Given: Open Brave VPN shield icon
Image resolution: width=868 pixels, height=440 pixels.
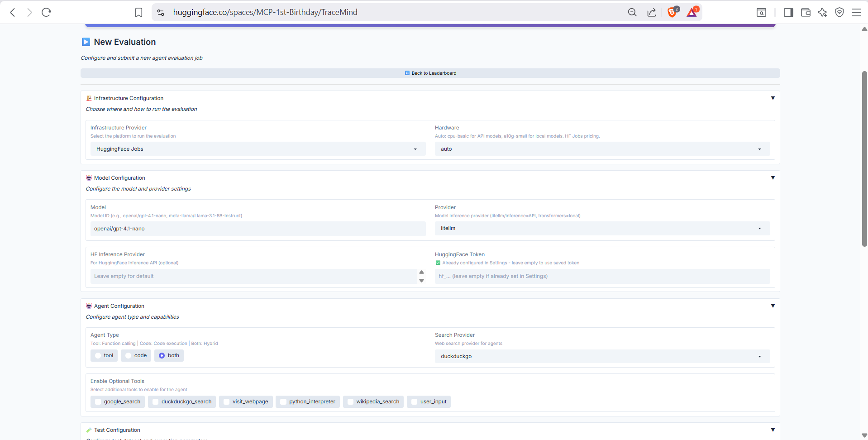Looking at the screenshot, I should tap(839, 12).
